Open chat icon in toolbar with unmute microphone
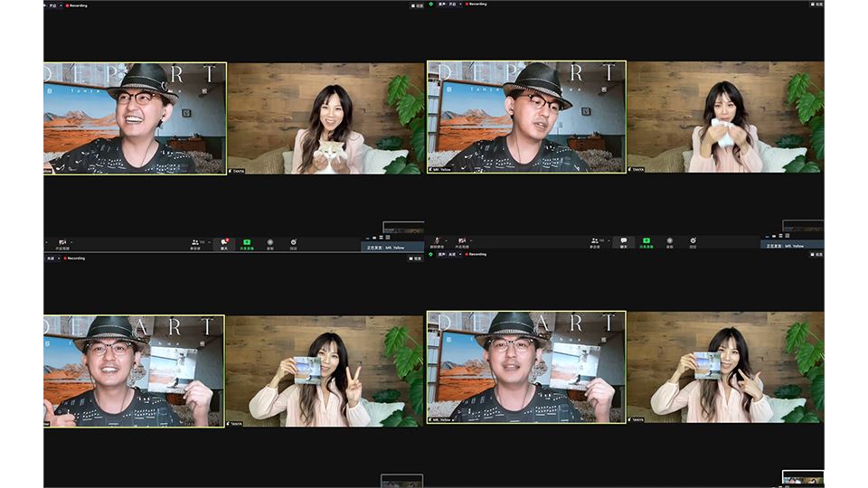Screen dimensions: 868x488 tap(623, 242)
